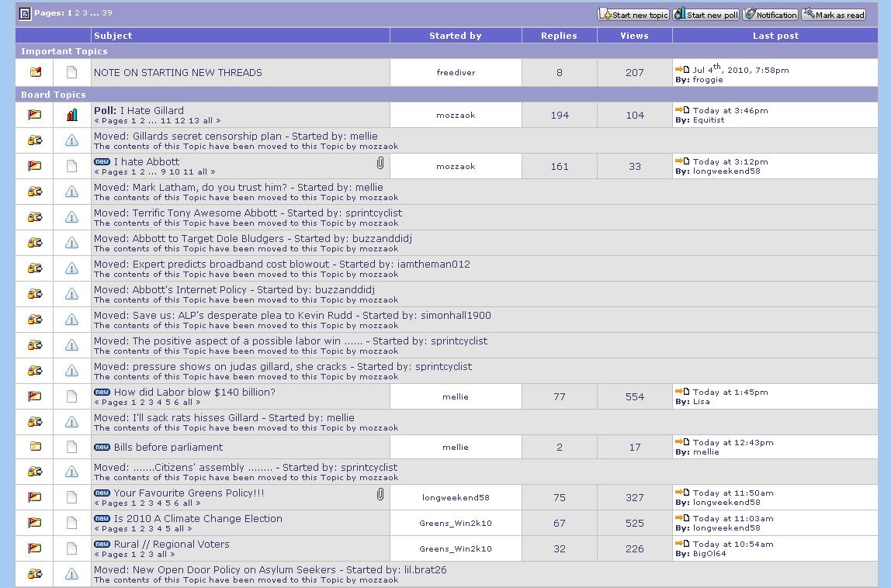Click the page icon left of Pages list

(x=25, y=13)
